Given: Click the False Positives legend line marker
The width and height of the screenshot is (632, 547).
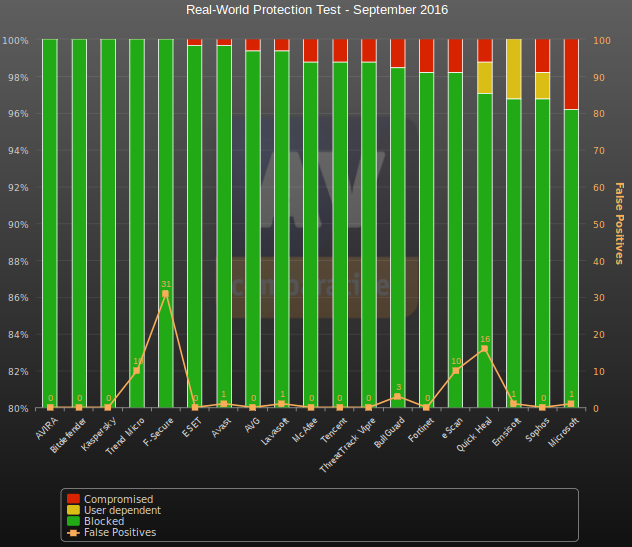Looking at the screenshot, I should (73, 532).
